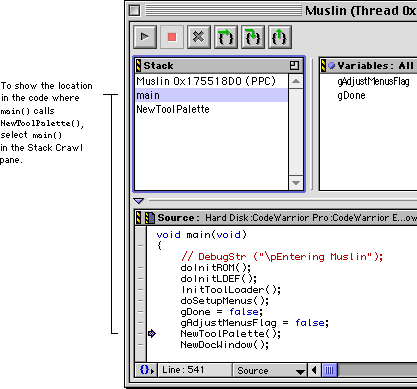Screen dimensions: 417x389
Task: Click the DebugStr comment line
Action: tap(282, 257)
